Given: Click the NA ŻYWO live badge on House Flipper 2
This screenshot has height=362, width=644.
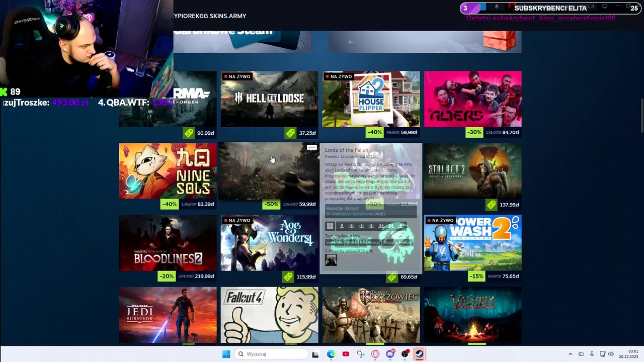Looking at the screenshot, I should pos(339,76).
